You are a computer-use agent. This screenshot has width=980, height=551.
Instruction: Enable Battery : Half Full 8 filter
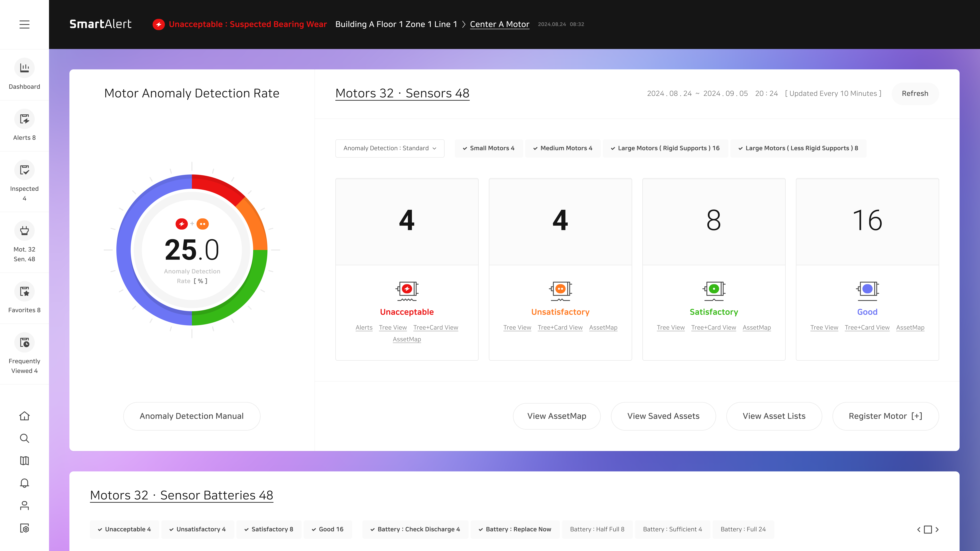click(597, 529)
